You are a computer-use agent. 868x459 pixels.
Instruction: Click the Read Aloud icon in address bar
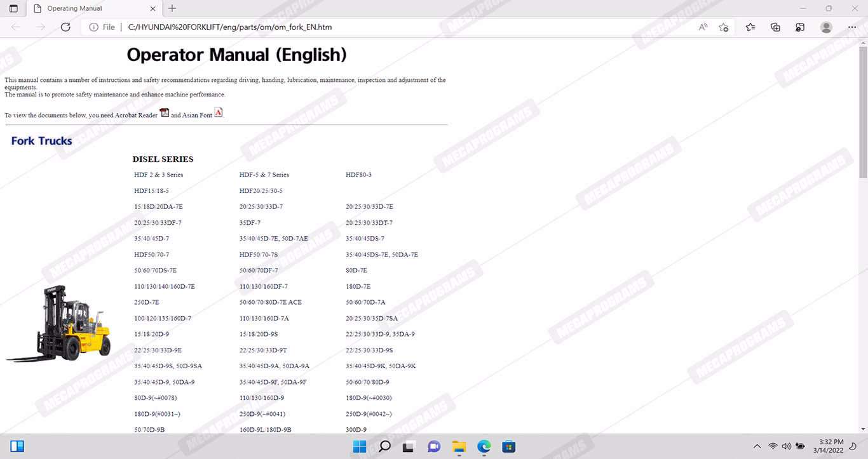703,27
